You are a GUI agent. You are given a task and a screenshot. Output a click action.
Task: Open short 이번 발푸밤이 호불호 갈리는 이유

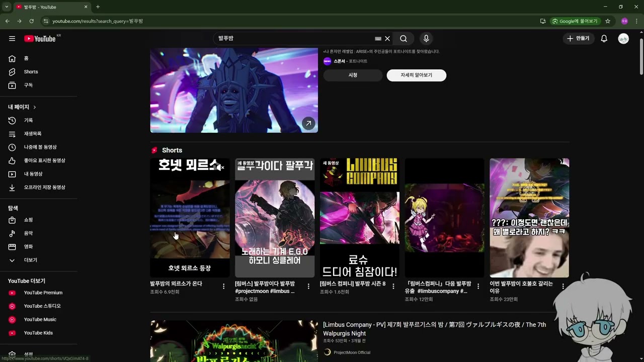pyautogui.click(x=522, y=287)
